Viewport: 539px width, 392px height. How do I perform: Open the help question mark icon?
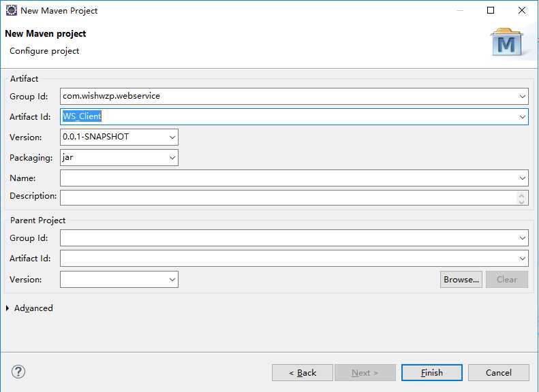18,372
